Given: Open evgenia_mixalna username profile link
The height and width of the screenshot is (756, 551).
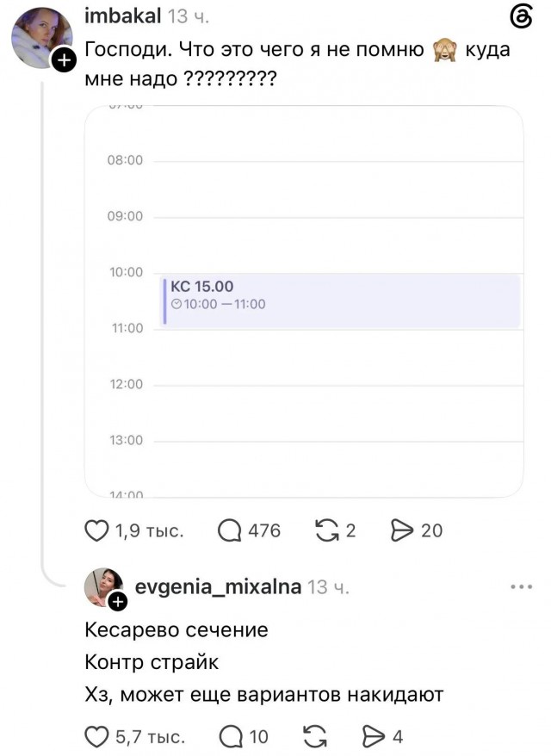Looking at the screenshot, I should click(x=218, y=586).
